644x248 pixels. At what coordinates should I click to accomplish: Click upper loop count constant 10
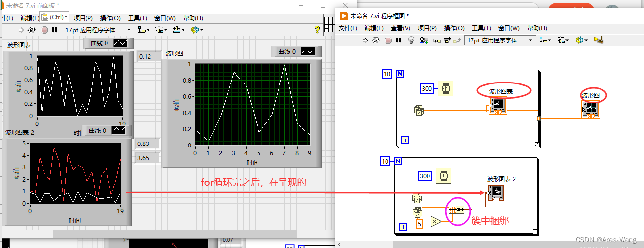pyautogui.click(x=387, y=74)
